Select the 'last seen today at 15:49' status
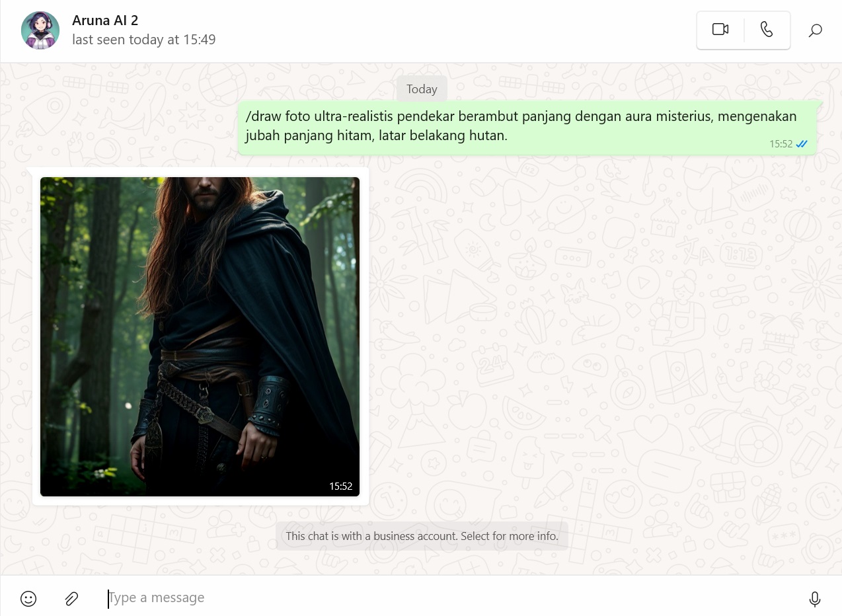Image resolution: width=842 pixels, height=616 pixels. pyautogui.click(x=143, y=40)
